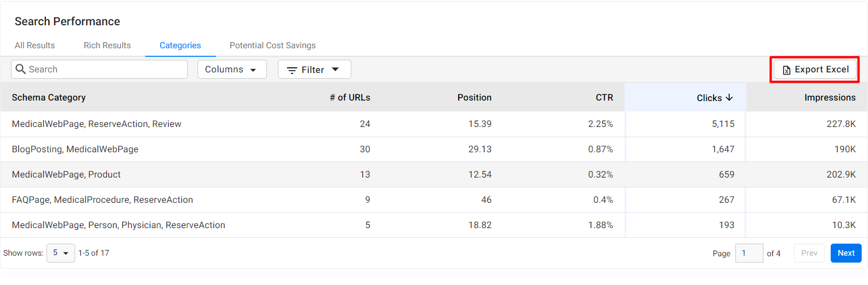This screenshot has height=285, width=868.
Task: Click the magnifying glass search icon
Action: pyautogui.click(x=21, y=69)
